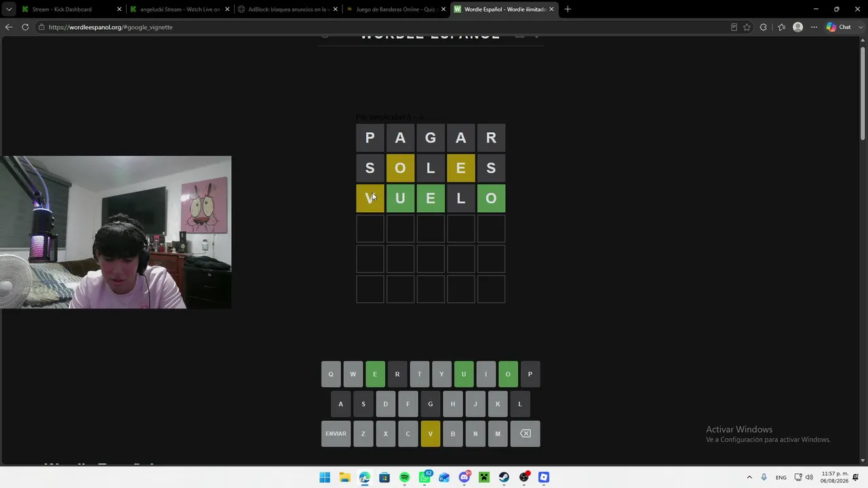The height and width of the screenshot is (488, 868).
Task: Click the K key on the on-screen keyboard
Action: coord(498,404)
